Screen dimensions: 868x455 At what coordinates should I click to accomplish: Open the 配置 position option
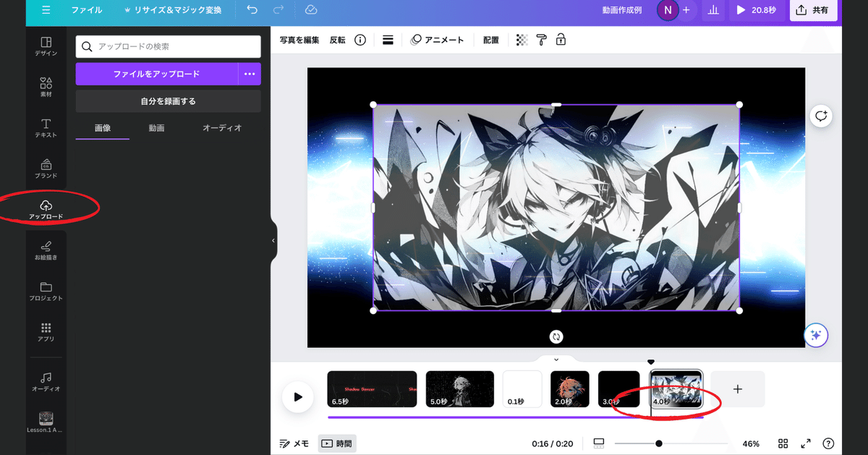(x=491, y=40)
